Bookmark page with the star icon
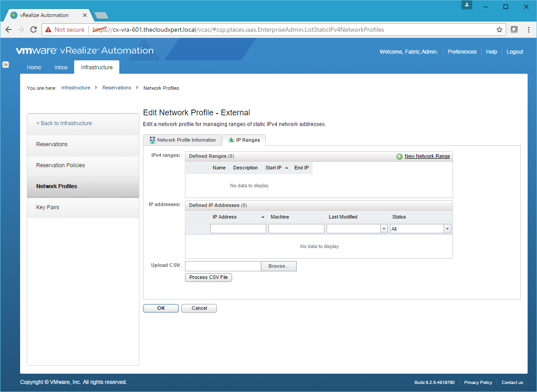 (499, 30)
